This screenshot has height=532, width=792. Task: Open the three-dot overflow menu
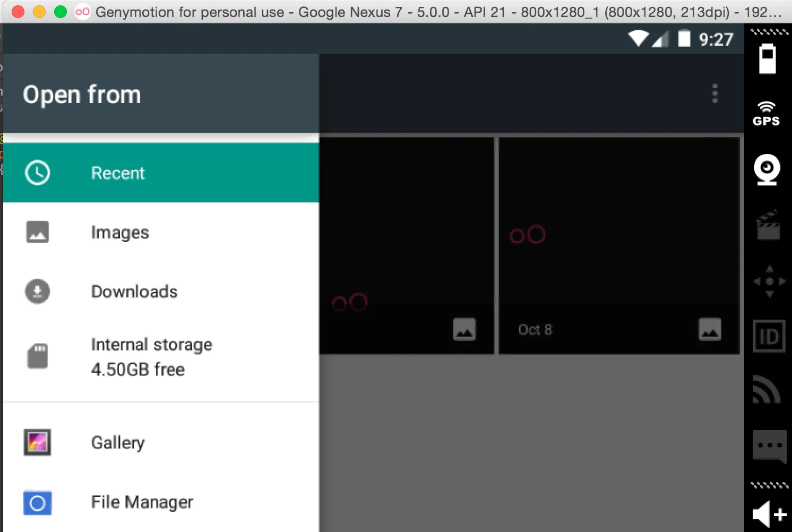click(715, 93)
